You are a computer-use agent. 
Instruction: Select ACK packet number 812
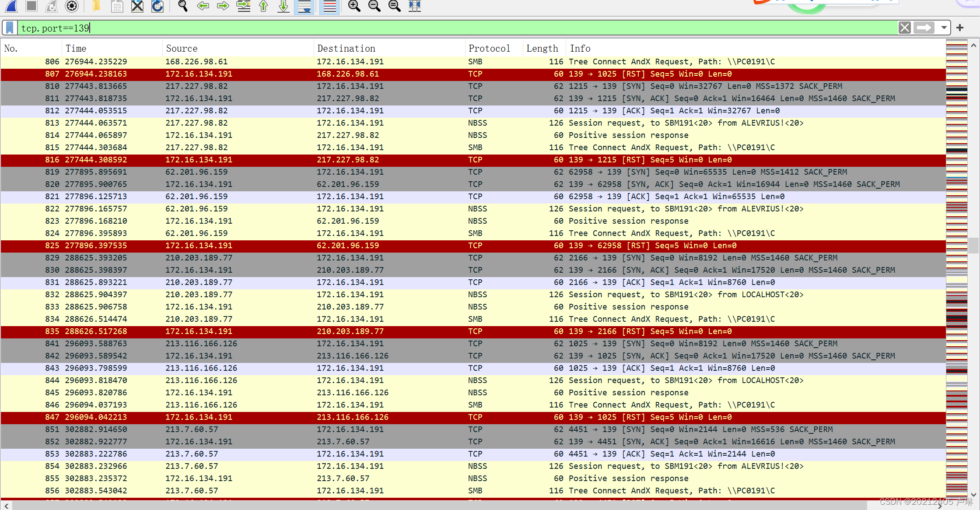click(473, 111)
